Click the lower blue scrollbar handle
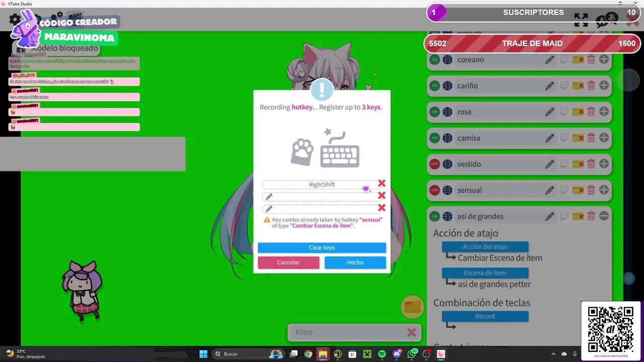 [x=629, y=278]
